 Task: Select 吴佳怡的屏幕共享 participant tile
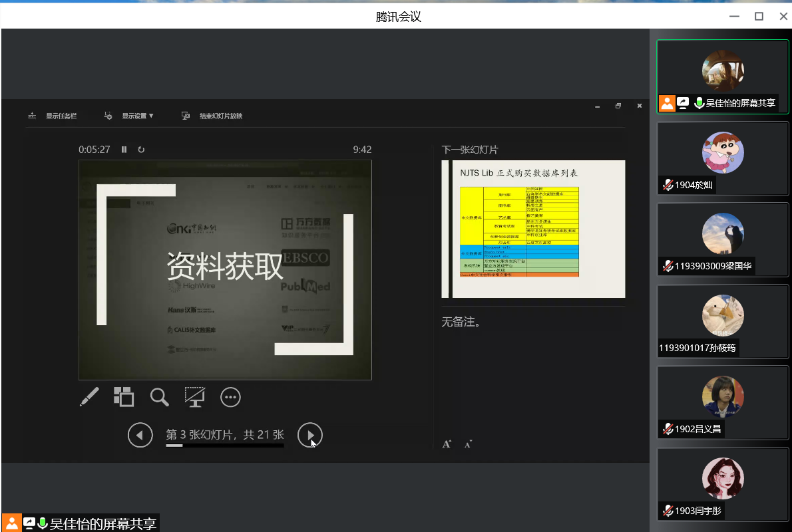(723, 76)
